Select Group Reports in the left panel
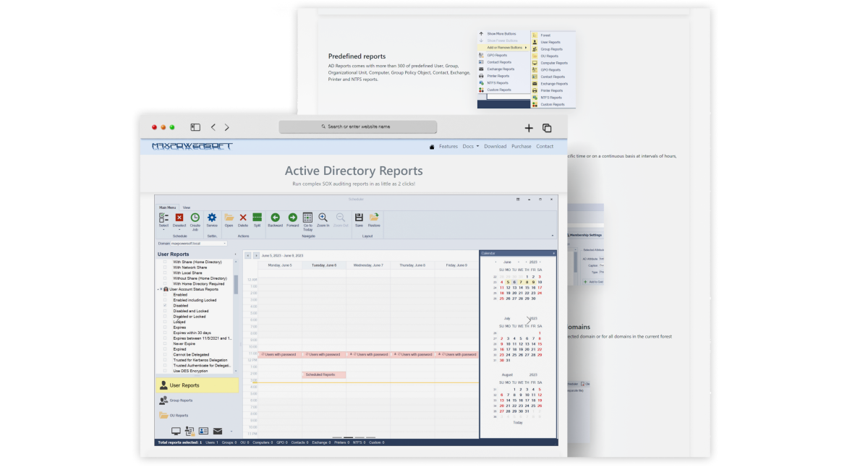This screenshot has height=467, width=868. coord(181,400)
